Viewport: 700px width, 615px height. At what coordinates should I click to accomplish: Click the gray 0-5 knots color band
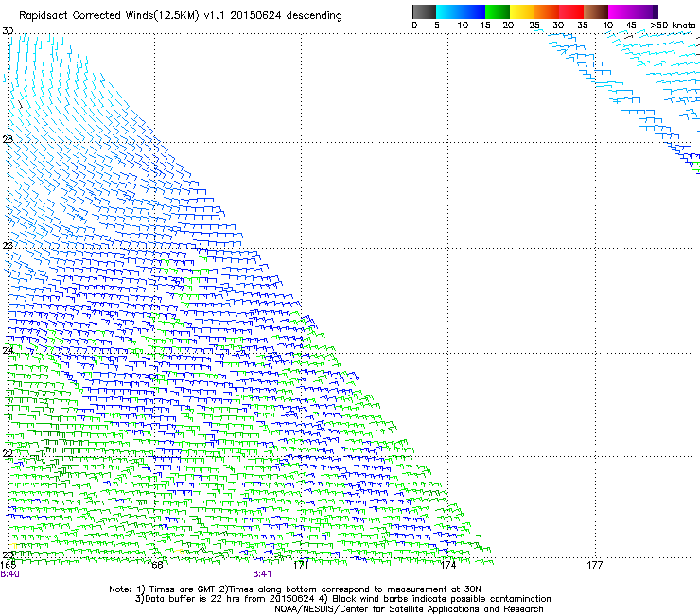click(424, 11)
